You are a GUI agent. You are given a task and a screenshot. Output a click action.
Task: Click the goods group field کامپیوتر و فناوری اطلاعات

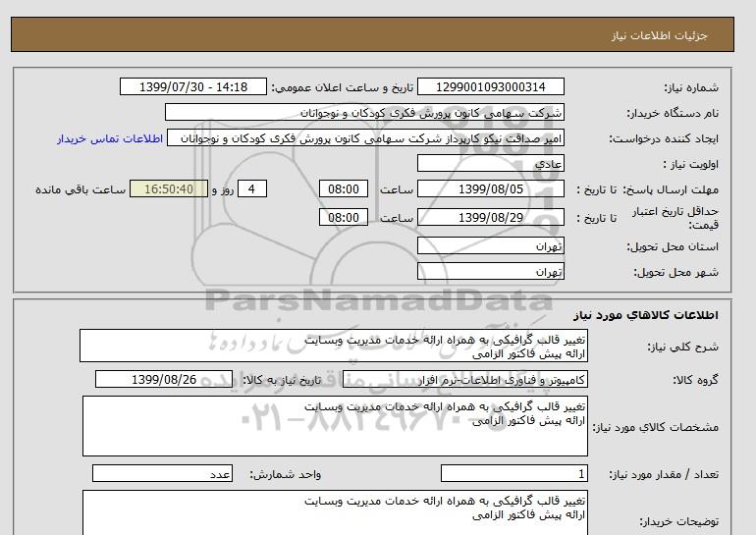point(464,379)
